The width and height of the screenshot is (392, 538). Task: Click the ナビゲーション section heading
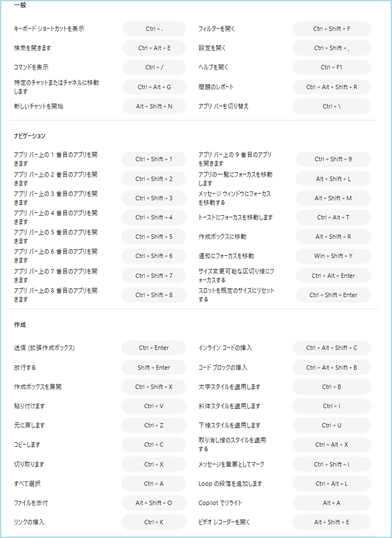tap(30, 135)
